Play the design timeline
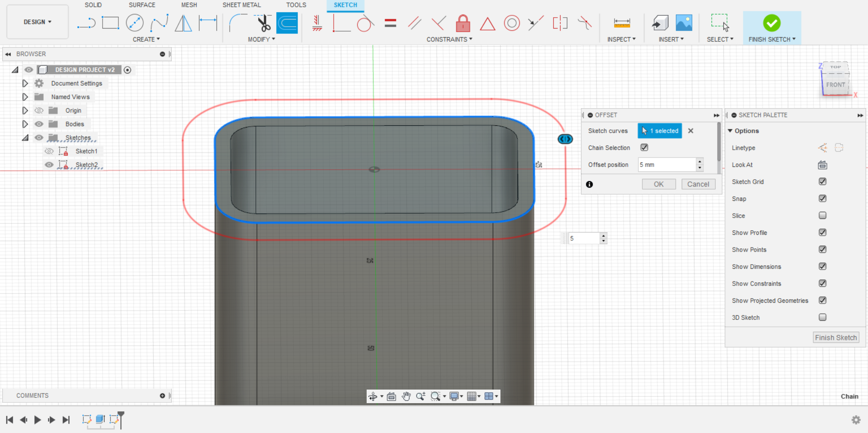Screen dimensions: 868x433 (38, 420)
